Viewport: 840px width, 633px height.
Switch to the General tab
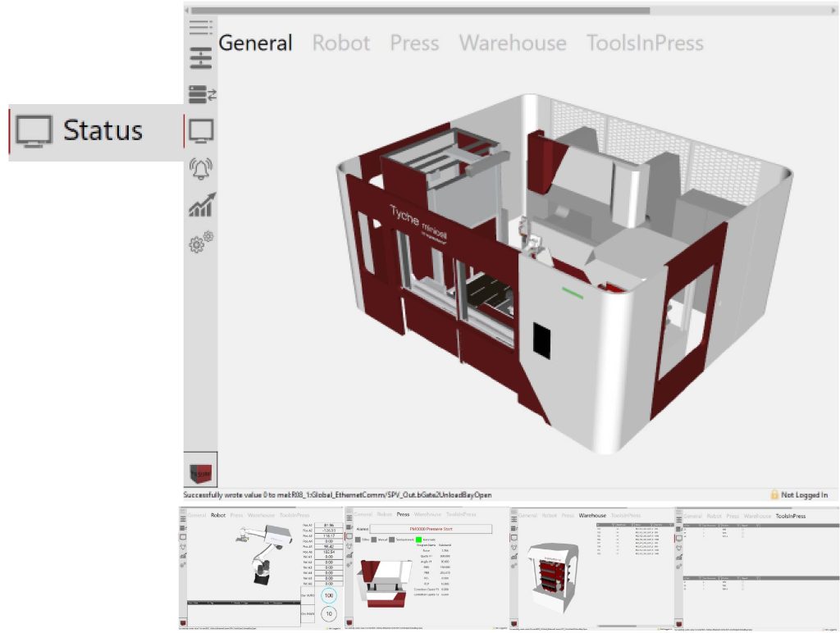coord(255,43)
